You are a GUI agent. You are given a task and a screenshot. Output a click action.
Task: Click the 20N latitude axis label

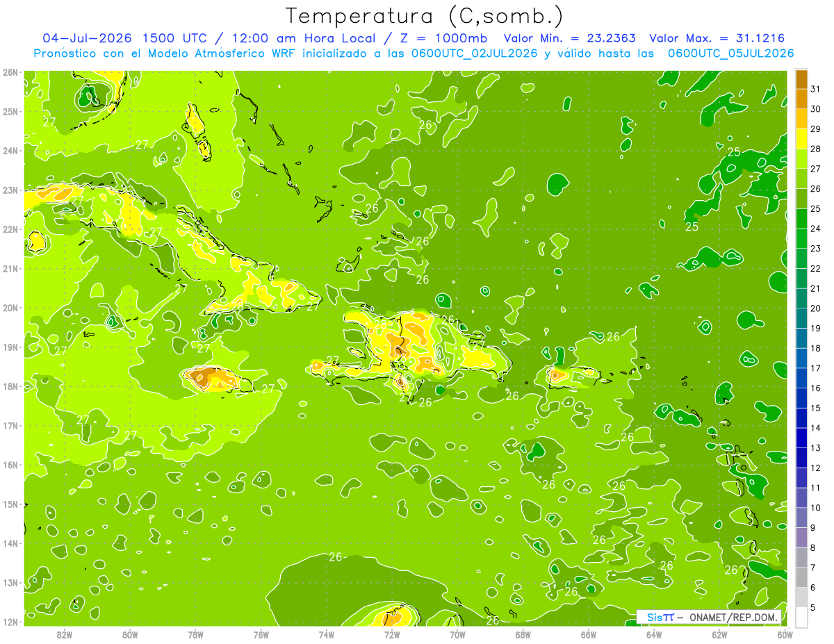tap(10, 308)
